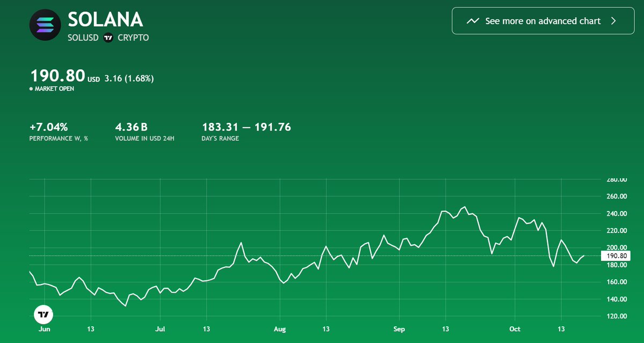Click the Jul label on time axis
Screen dimensions: 644x343
tap(160, 329)
